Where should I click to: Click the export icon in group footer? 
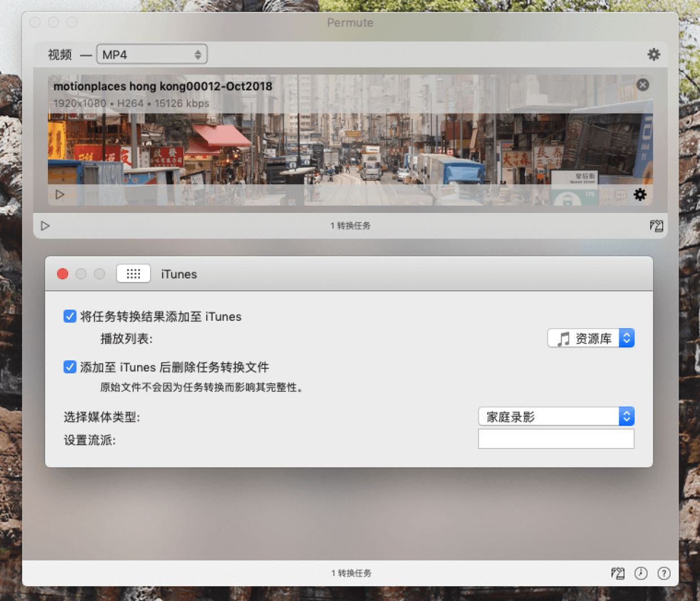[656, 226]
